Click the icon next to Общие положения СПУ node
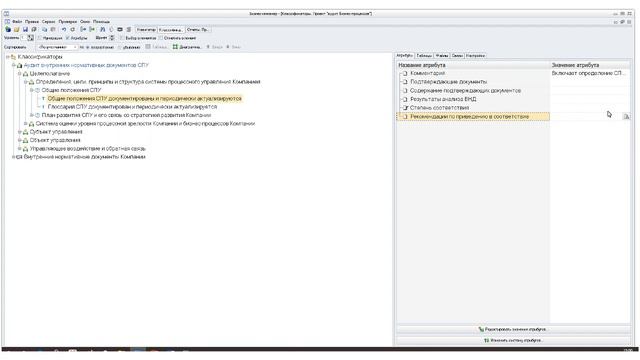Viewport: 640px width, 360px height. pos(38,90)
